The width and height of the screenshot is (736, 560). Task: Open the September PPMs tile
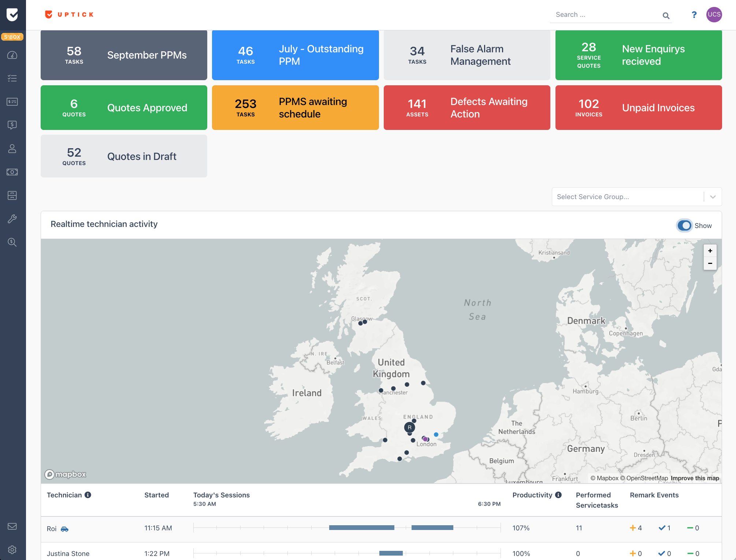(124, 55)
